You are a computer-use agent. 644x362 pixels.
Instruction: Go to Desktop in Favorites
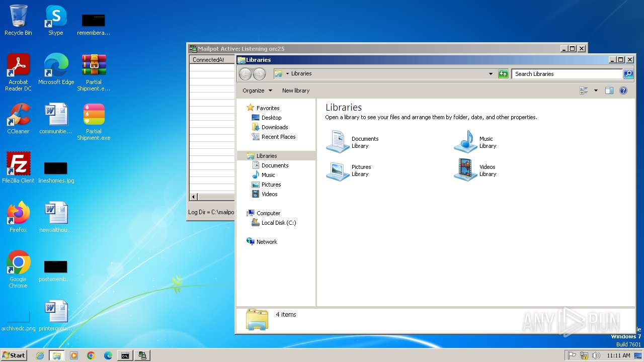click(271, 118)
